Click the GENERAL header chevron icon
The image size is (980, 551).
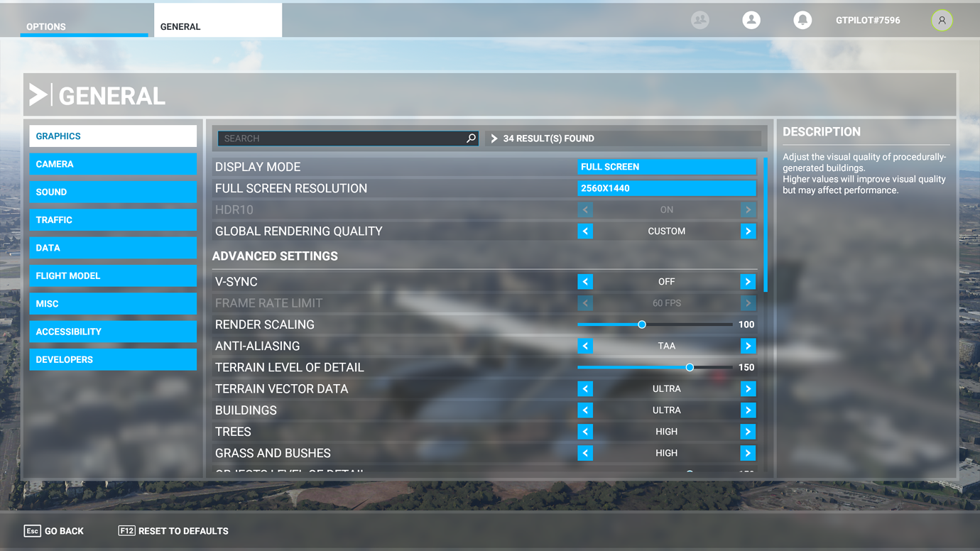(39, 93)
